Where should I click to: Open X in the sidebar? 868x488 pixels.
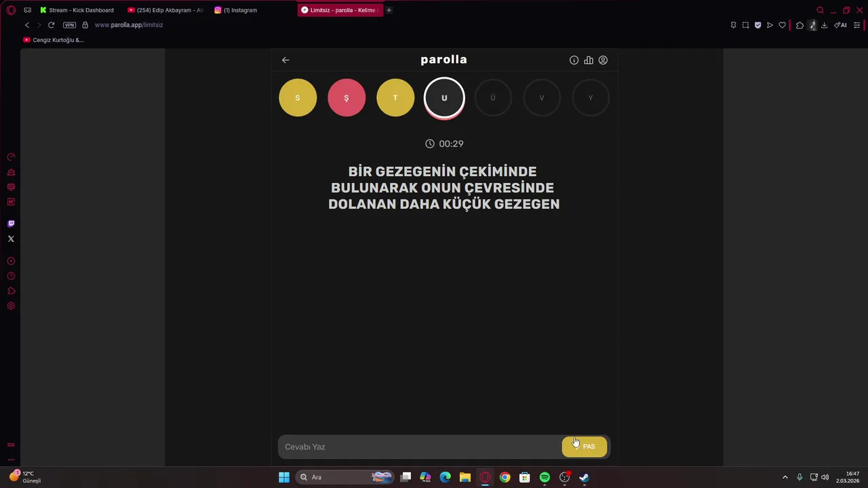11,239
